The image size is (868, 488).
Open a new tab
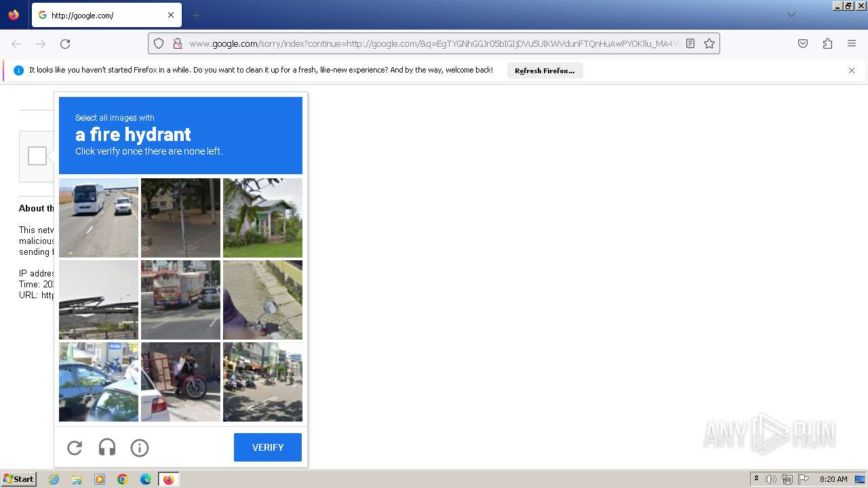(x=196, y=15)
